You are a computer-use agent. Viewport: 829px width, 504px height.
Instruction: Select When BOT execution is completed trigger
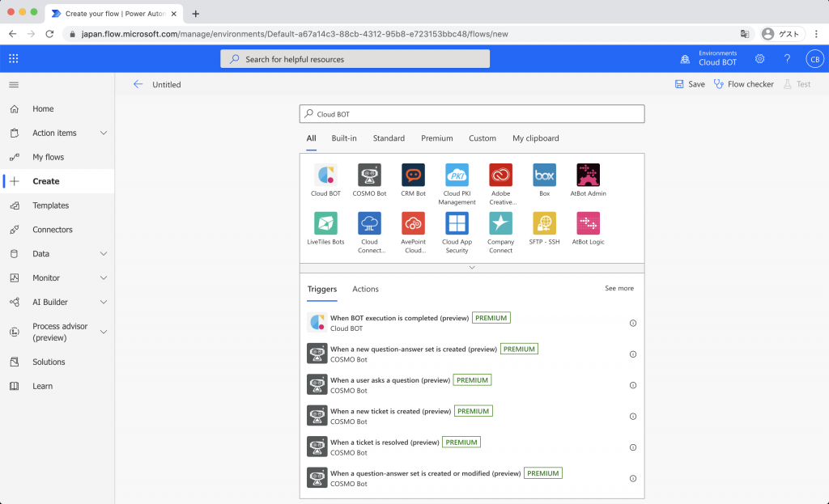[472, 323]
